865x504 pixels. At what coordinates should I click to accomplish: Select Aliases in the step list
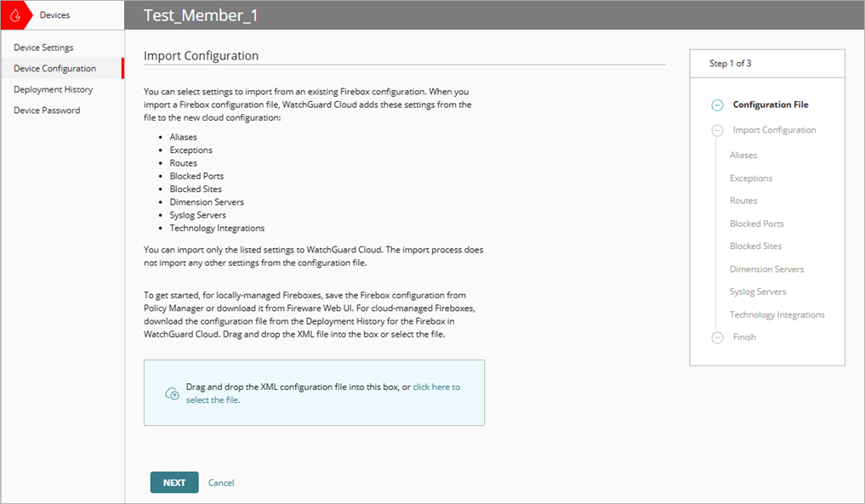743,155
